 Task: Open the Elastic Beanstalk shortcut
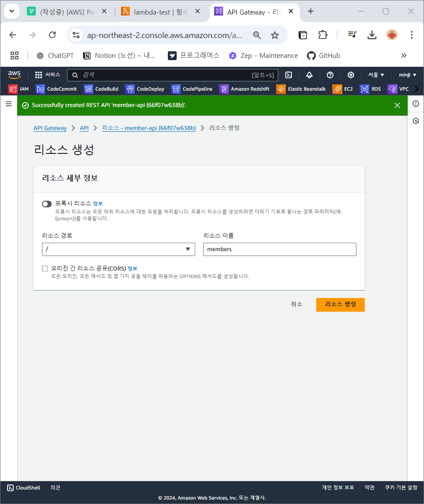[x=301, y=89]
